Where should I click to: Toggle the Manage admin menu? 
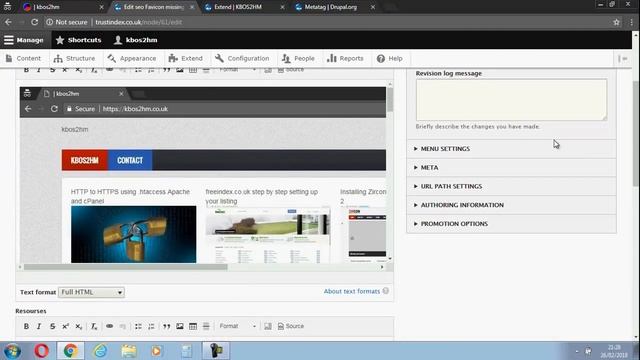(24, 40)
